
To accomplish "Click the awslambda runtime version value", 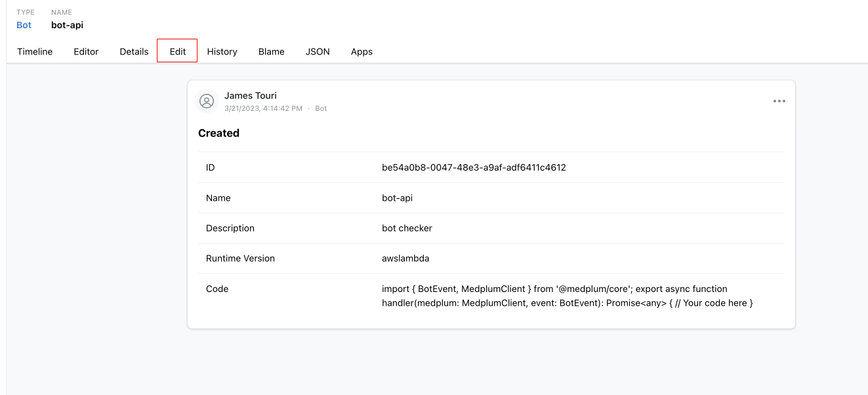I will [405, 258].
